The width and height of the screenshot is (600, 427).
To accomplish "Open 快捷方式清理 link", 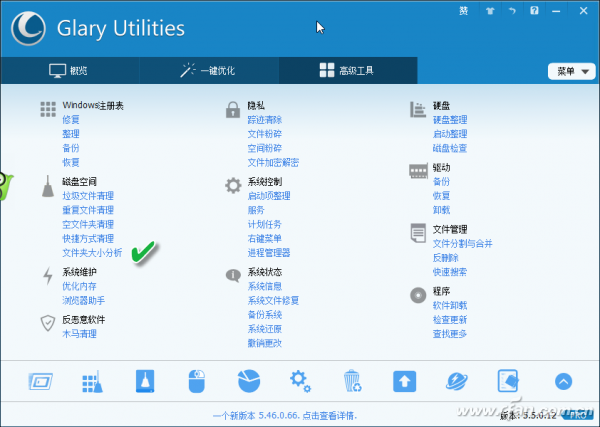I will (x=88, y=239).
